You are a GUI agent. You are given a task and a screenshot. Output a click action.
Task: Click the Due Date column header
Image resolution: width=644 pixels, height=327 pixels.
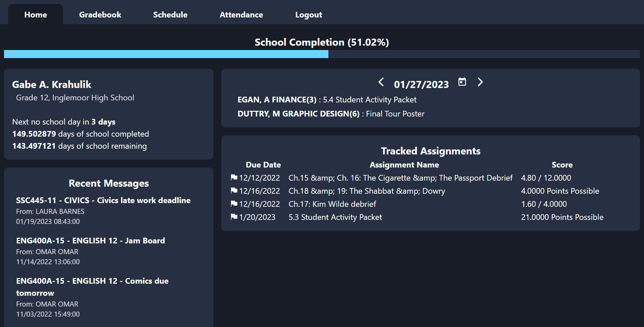[263, 165]
